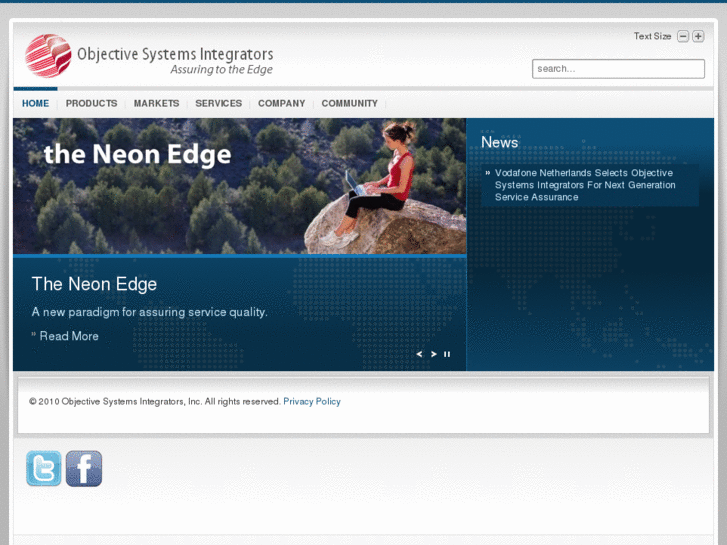This screenshot has height=545, width=727.
Task: Open the MARKETS menu
Action: point(156,103)
